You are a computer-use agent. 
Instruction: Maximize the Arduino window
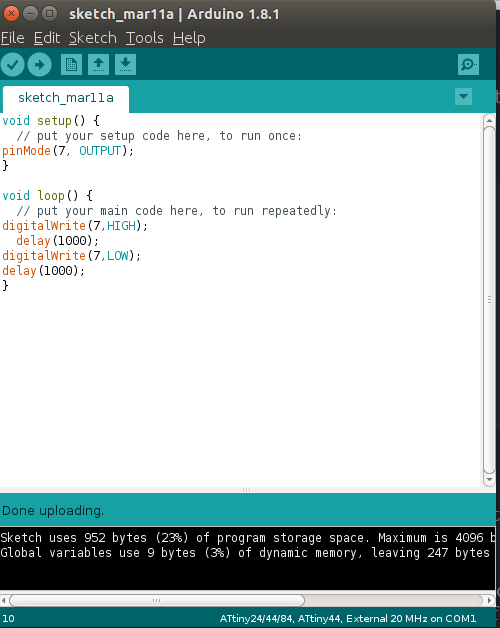coord(50,14)
